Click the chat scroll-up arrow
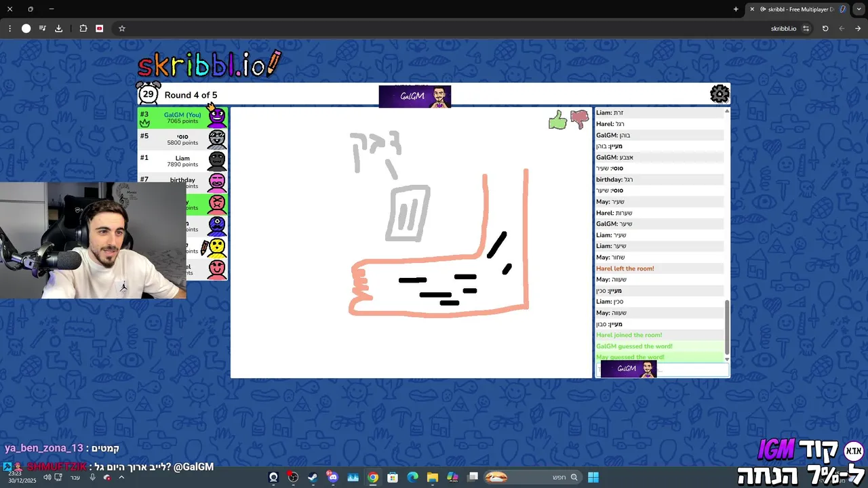The width and height of the screenshot is (868, 488). click(727, 110)
